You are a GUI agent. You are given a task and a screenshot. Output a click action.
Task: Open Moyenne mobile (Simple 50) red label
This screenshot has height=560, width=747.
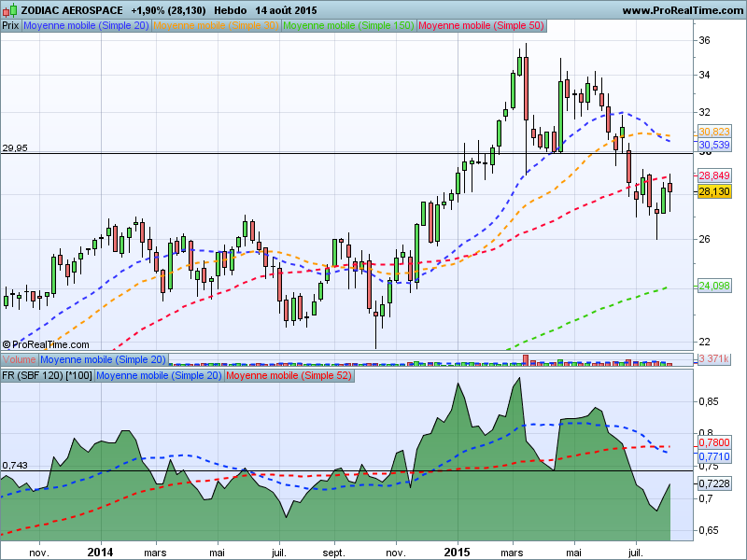point(481,26)
